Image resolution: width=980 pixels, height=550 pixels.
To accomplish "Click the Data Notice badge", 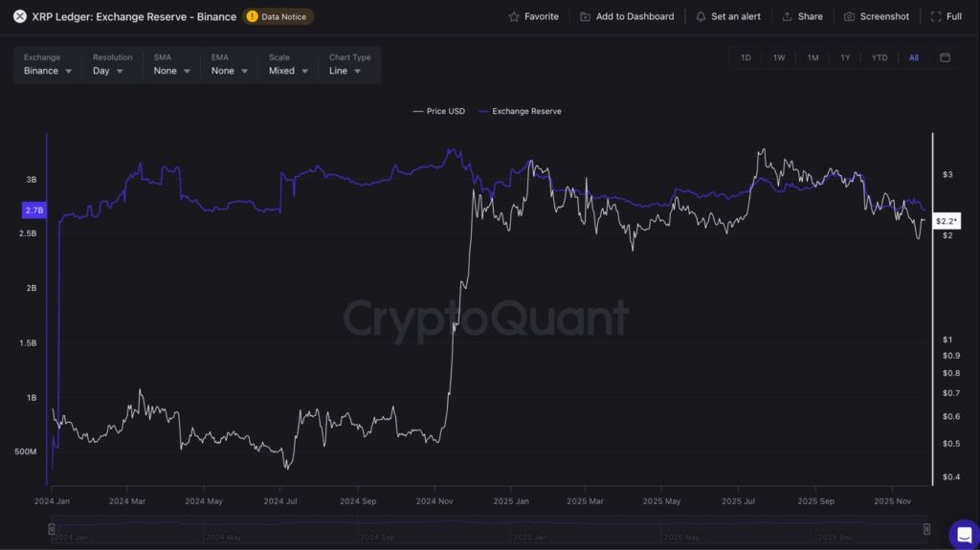I will (x=278, y=16).
